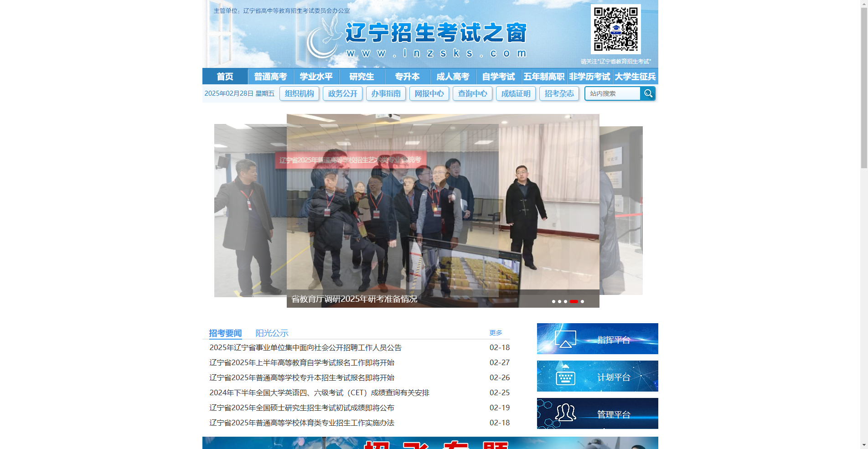Select the 管理平台 people icon
Viewport: 868px width, 449px height.
[x=565, y=413]
